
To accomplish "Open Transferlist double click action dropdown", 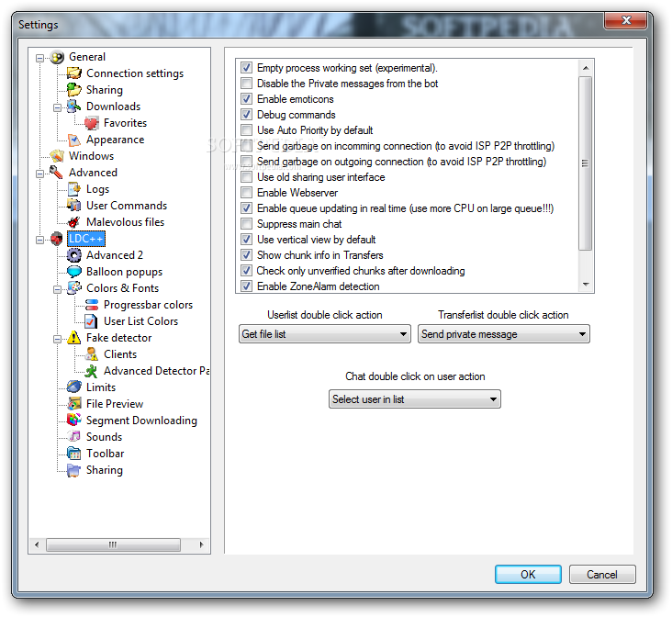I will pos(504,334).
